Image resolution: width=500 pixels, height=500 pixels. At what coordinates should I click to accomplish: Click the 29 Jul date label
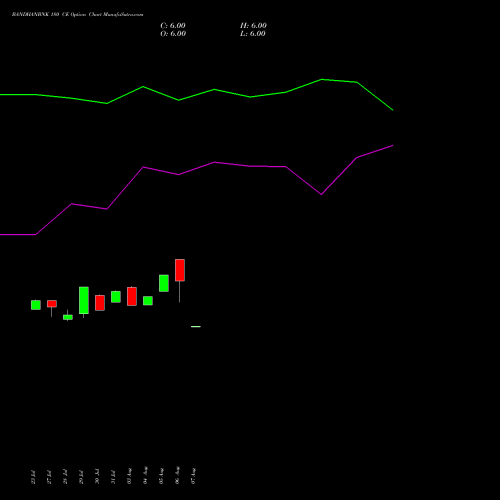(x=81, y=477)
